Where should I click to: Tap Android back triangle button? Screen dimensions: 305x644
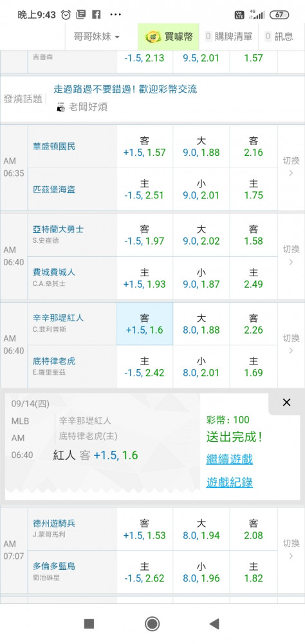[214, 624]
